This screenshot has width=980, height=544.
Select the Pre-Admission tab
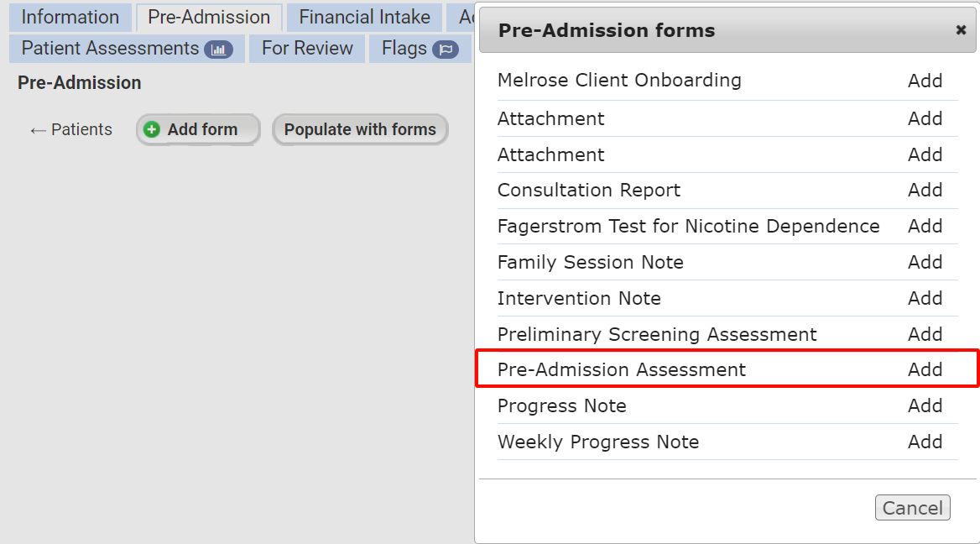pos(208,17)
